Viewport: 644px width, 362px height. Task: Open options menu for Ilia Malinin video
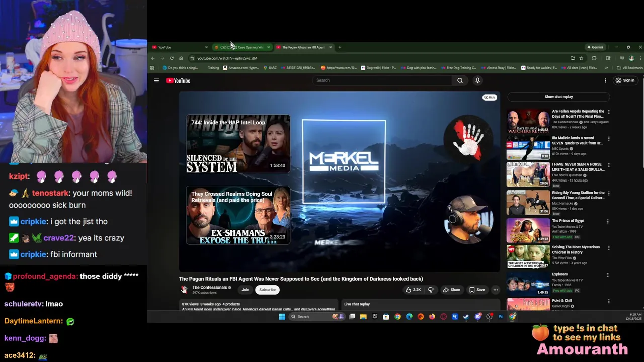coord(609,139)
